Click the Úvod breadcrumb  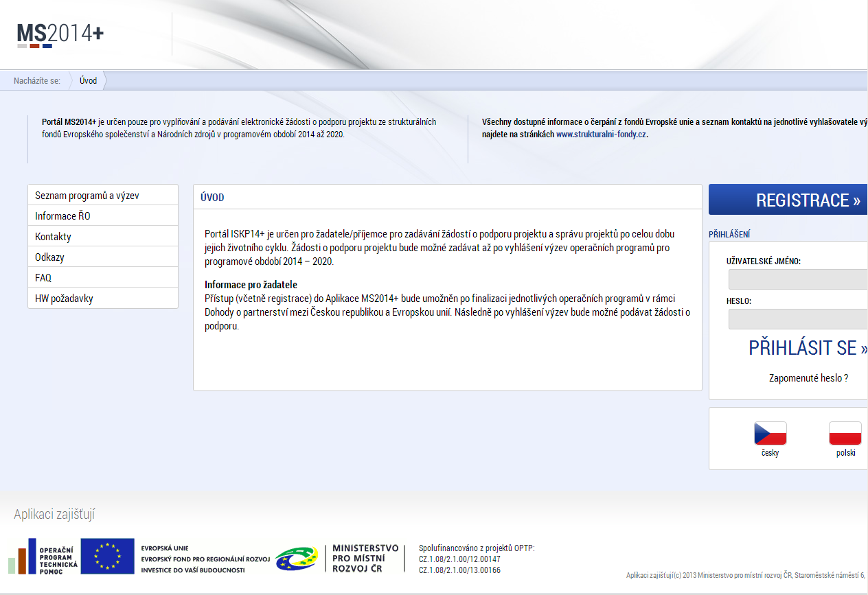point(88,81)
